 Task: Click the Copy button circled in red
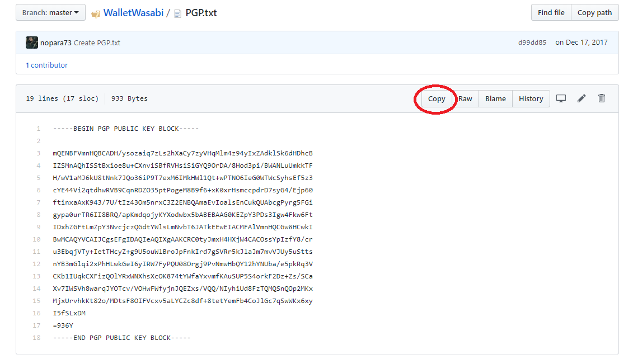[437, 99]
